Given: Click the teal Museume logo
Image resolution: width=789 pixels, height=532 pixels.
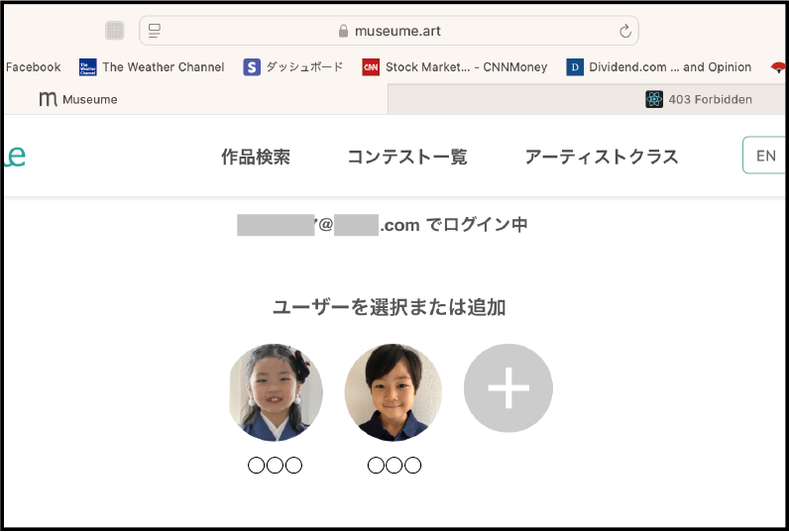Looking at the screenshot, I should [x=15, y=157].
